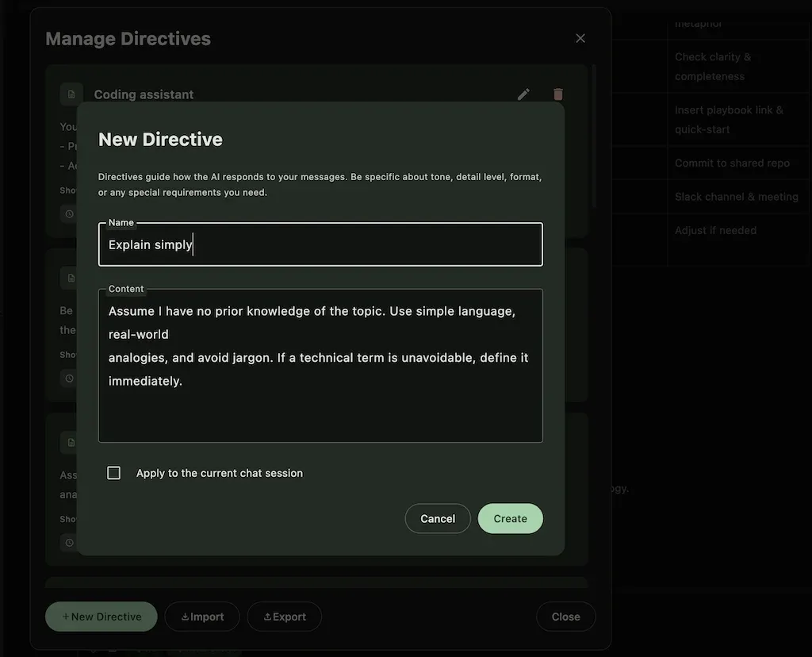Screen dimensions: 812x657
Task: Select the Coding assistant title
Action: tap(144, 94)
